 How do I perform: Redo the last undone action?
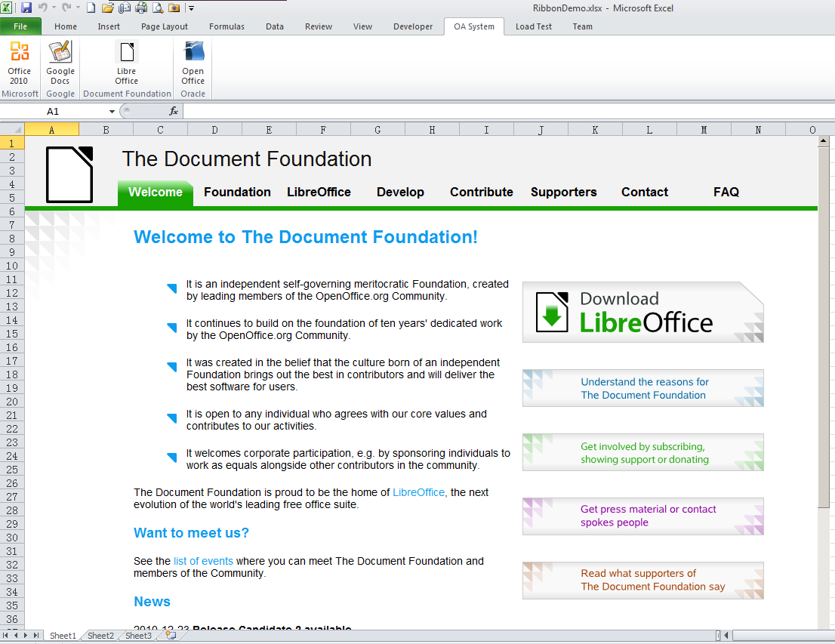(66, 8)
